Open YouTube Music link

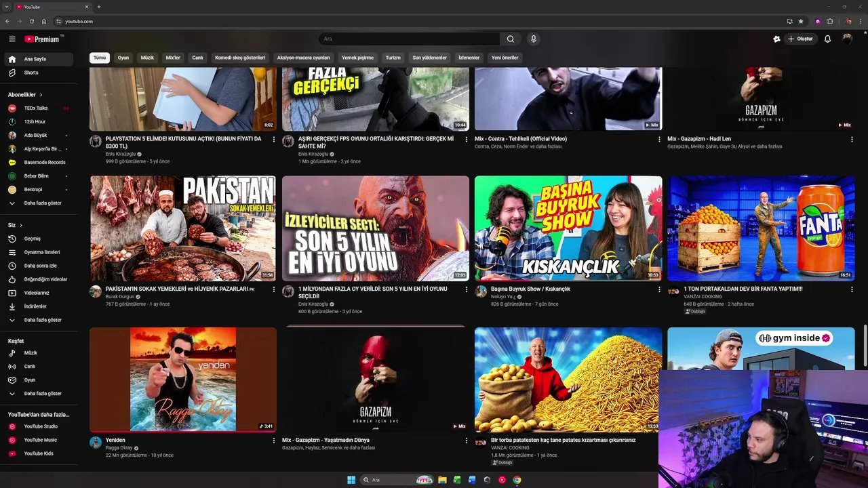pyautogui.click(x=39, y=440)
